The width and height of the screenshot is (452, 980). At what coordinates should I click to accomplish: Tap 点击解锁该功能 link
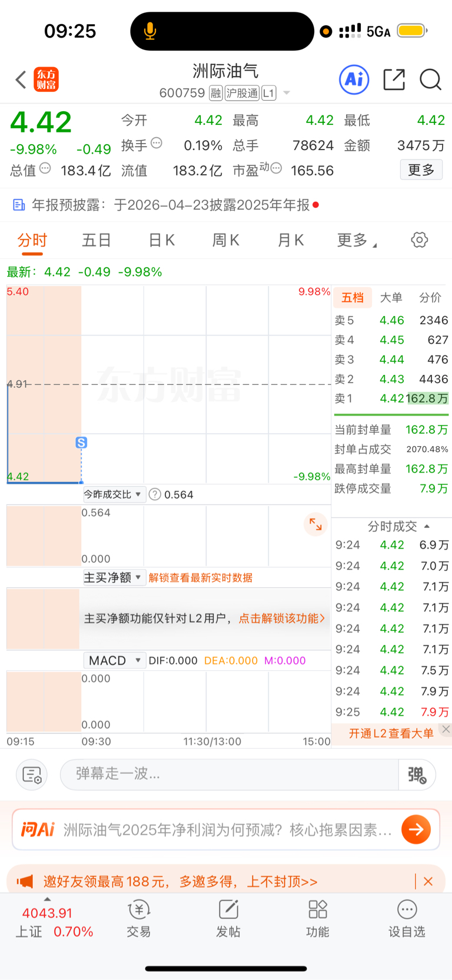pos(282,618)
